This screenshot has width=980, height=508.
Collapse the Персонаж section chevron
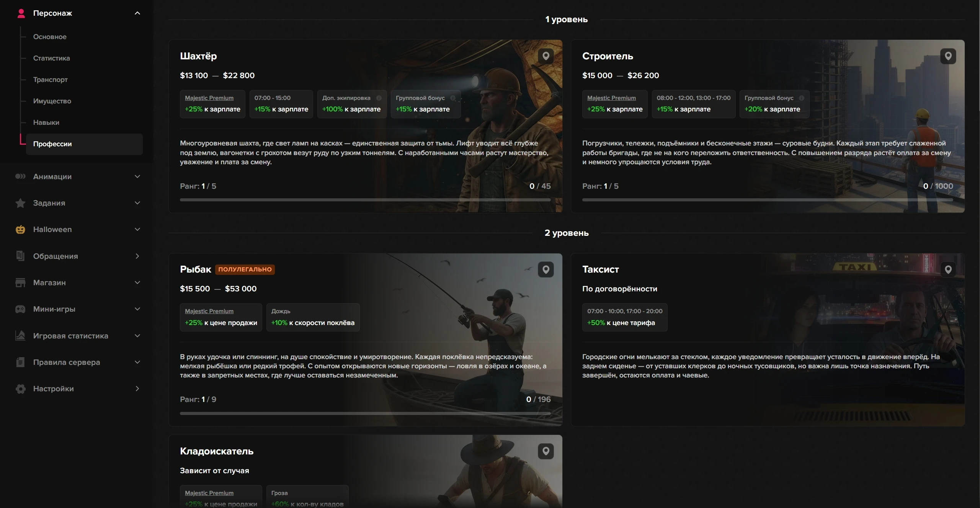coord(137,13)
